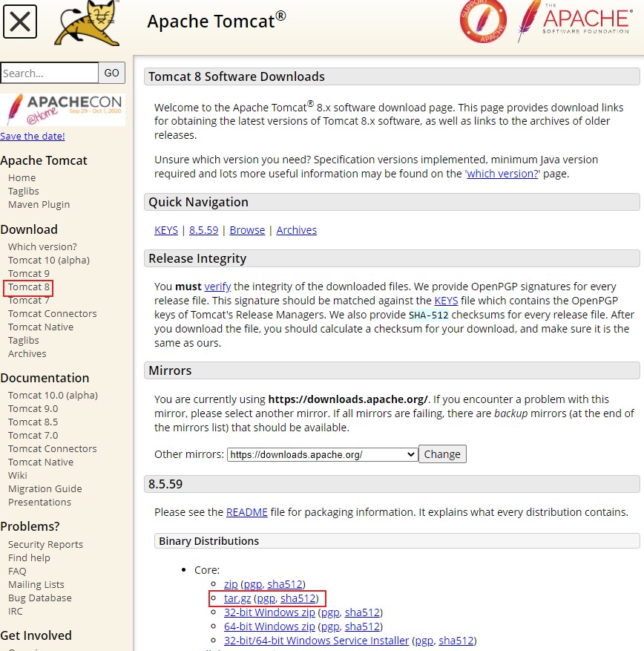
Task: Open the KEYS link in Release Integrity text
Action: pos(446,301)
